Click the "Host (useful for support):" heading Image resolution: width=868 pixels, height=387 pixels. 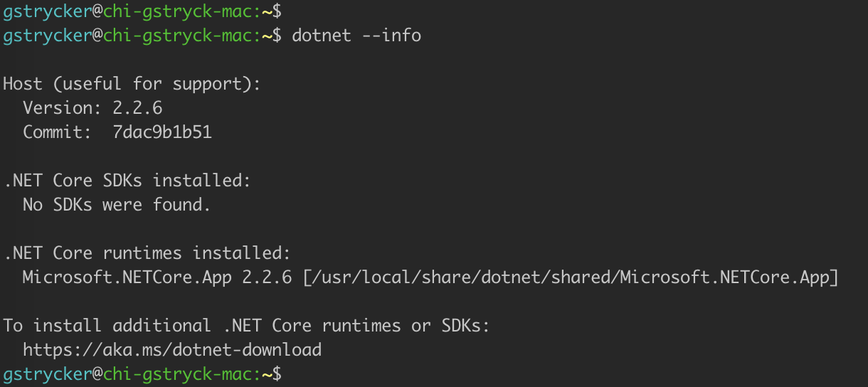point(132,84)
